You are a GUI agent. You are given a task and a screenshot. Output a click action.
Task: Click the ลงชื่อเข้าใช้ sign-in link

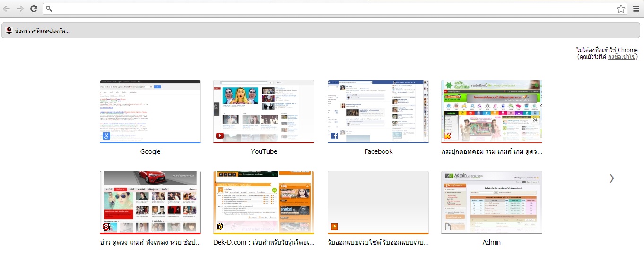(622, 57)
